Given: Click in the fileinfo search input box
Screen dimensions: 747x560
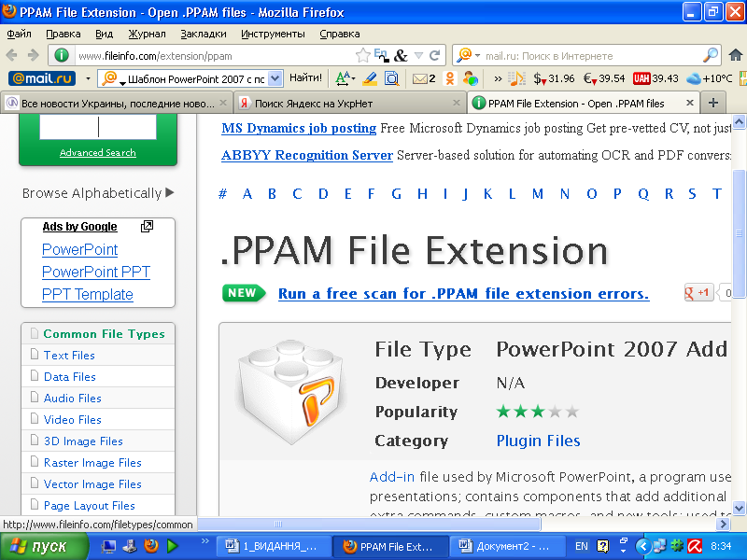Looking at the screenshot, I should click(98, 127).
